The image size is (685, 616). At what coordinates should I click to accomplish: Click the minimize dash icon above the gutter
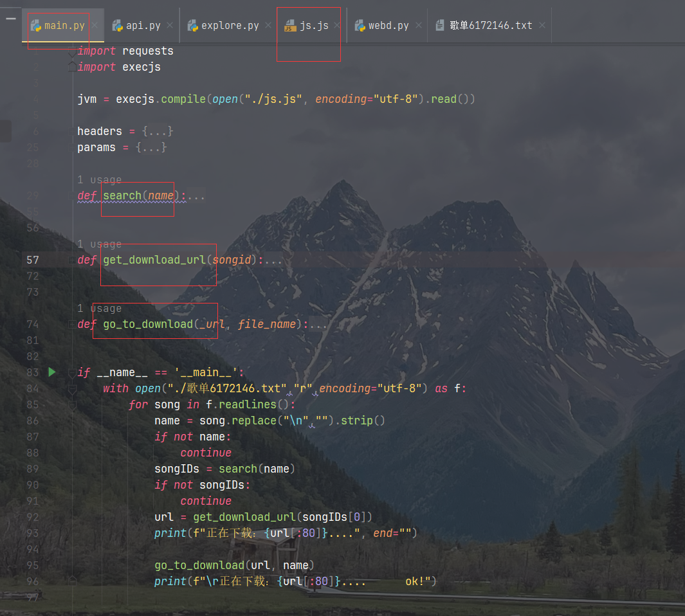tap(11, 19)
